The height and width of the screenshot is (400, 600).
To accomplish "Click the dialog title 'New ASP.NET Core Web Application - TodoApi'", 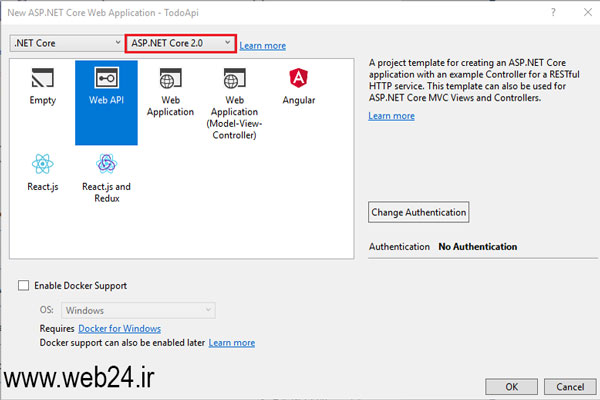I will click(x=103, y=13).
